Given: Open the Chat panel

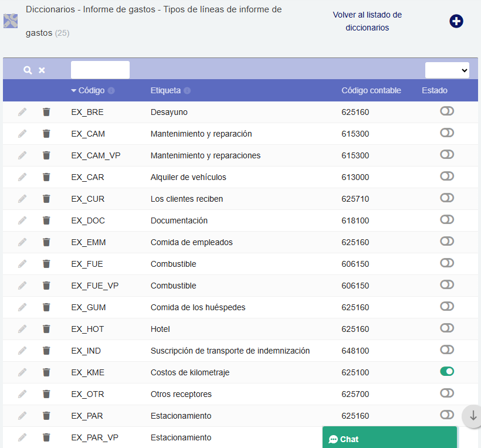Looking at the screenshot, I should 389,438.
